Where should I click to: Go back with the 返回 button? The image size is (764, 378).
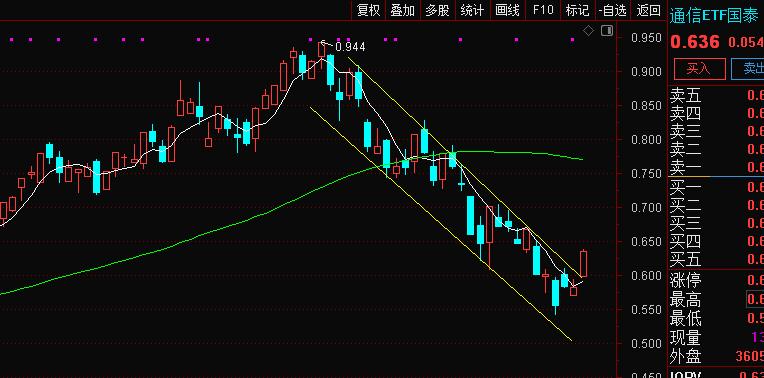tap(648, 10)
